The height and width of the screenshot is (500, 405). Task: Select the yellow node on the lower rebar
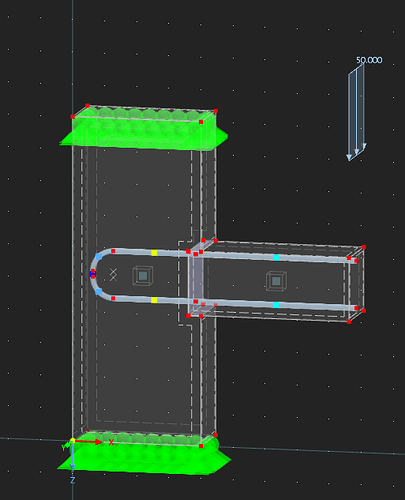pos(154,300)
